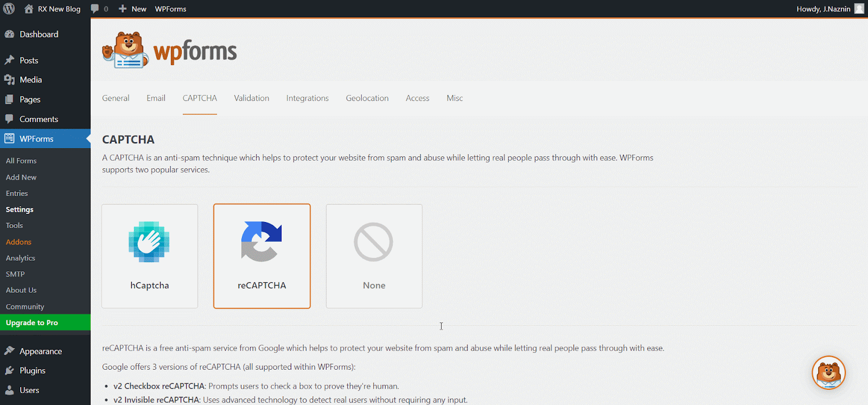Screen dimensions: 868x405
Task: Switch to the Geolocation tab
Action: [x=367, y=98]
